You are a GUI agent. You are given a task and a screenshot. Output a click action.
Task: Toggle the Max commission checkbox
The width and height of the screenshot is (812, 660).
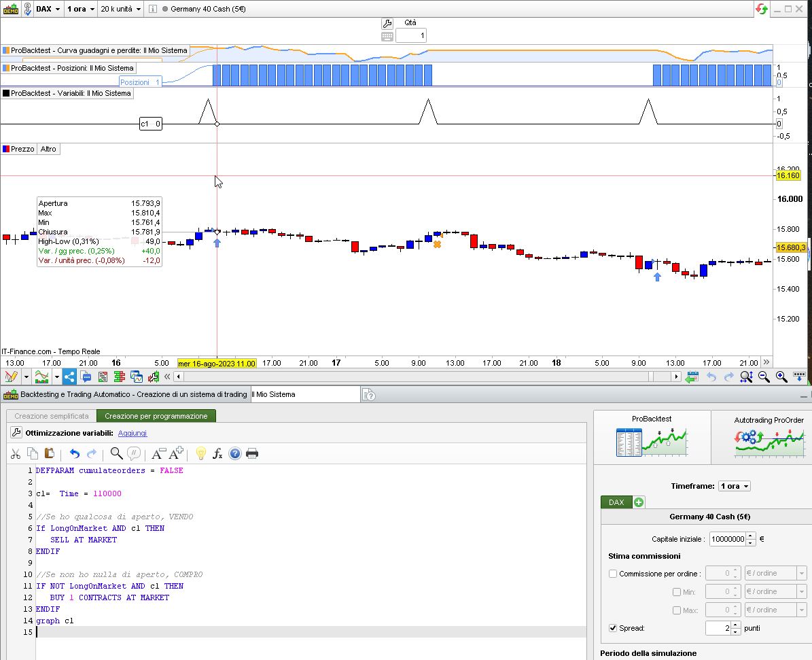point(676,610)
